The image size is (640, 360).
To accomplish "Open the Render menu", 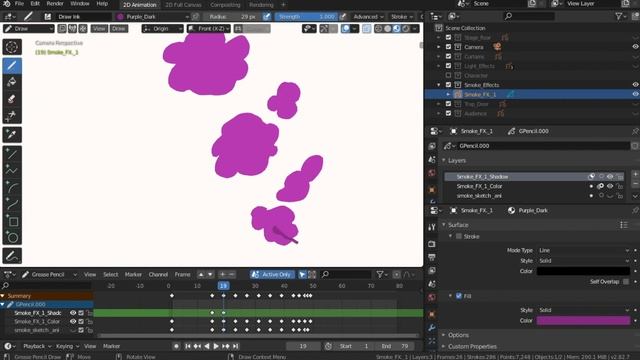I will click(x=55, y=4).
